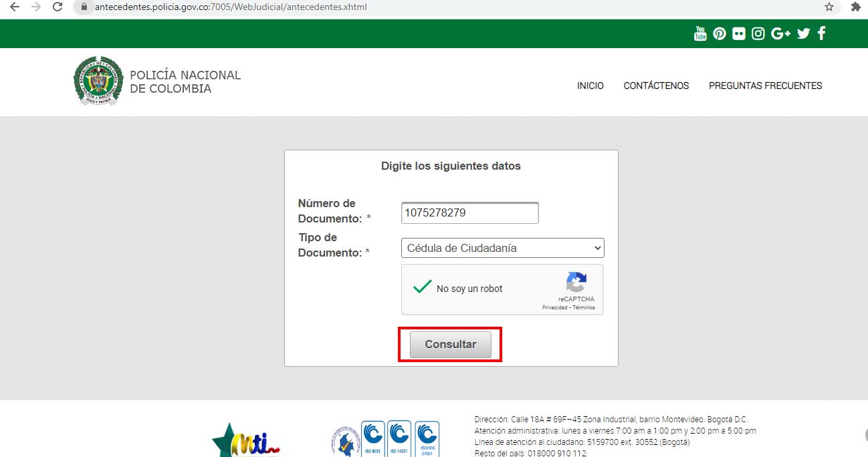Open the YouTube social icon
The width and height of the screenshot is (868, 457).
700,33
